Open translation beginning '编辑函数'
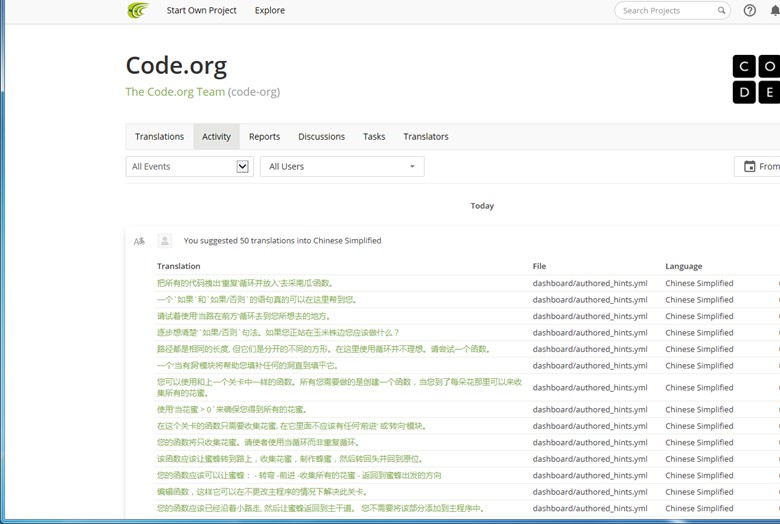780x524 pixels. coord(262,491)
